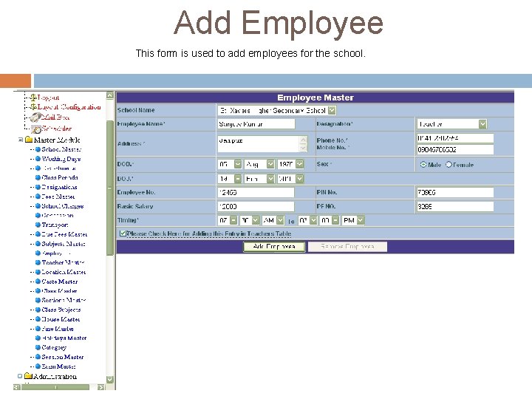Click the blue bullet beside School Charges
This screenshot has width=532, height=399.
pyautogui.click(x=38, y=206)
